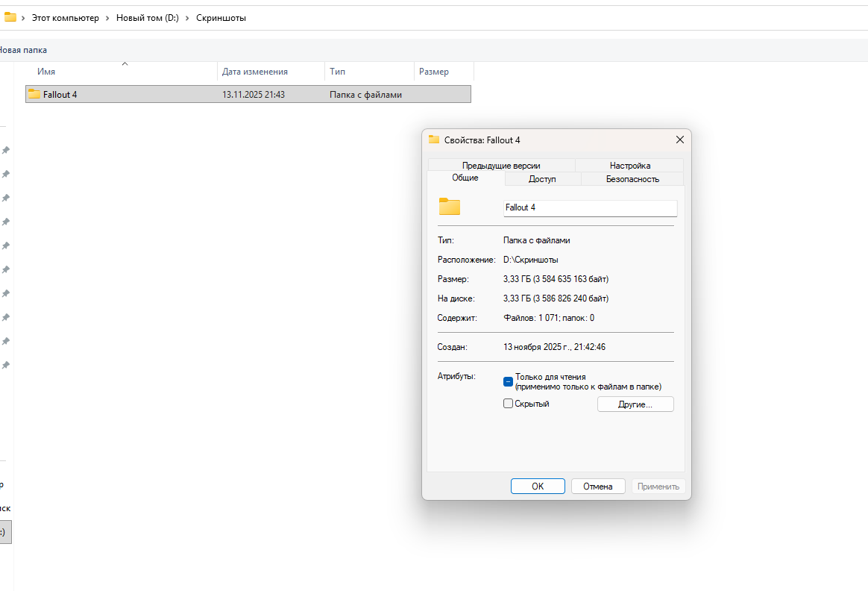This screenshot has height=591, width=868.
Task: Click the Файлов: 1 071; папок: 0 text
Action: (x=549, y=317)
